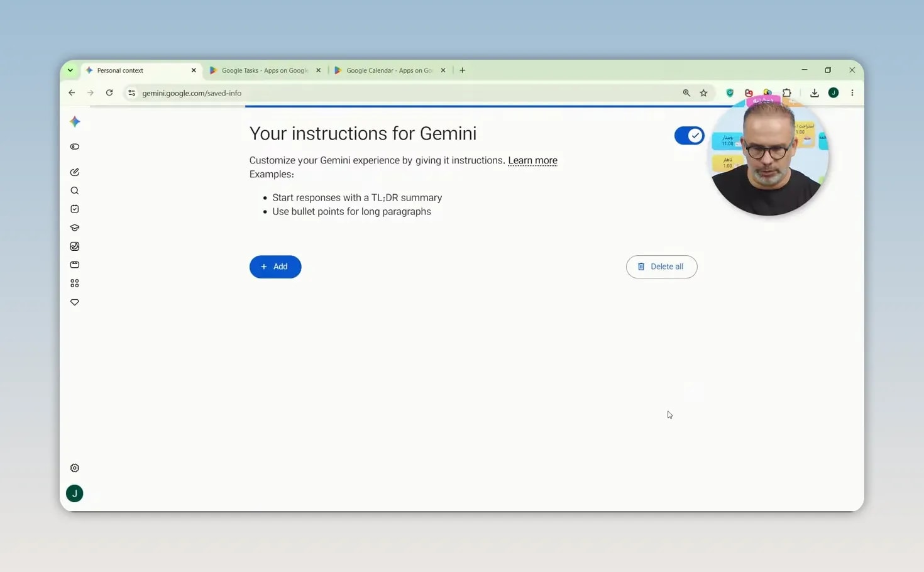Reload the page with the refresh icon
Screen dimensions: 924x572
coord(109,93)
